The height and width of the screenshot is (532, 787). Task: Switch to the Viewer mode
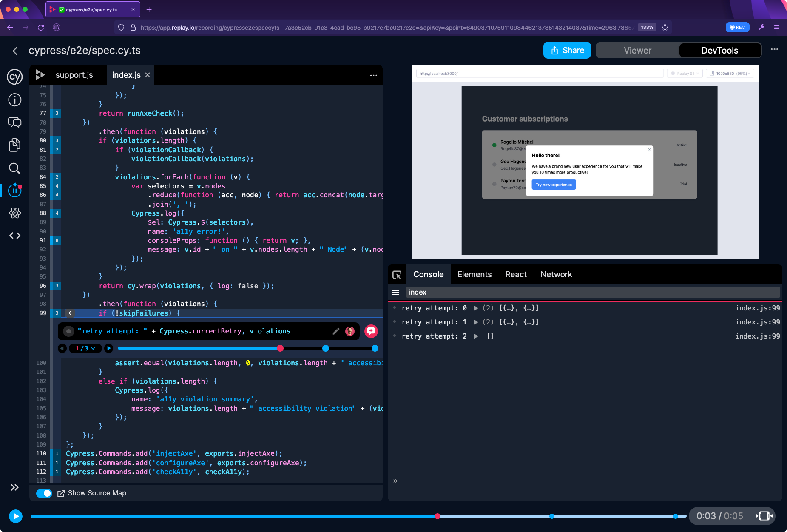[637, 51]
